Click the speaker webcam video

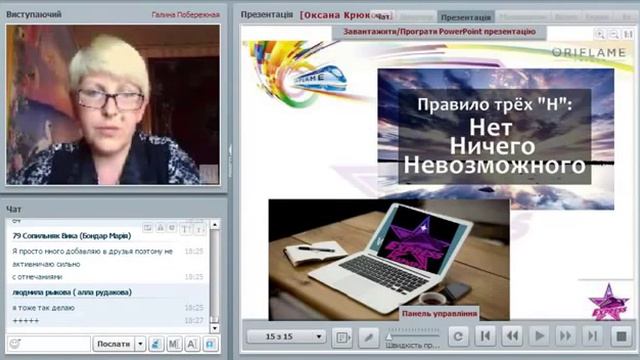point(113,104)
